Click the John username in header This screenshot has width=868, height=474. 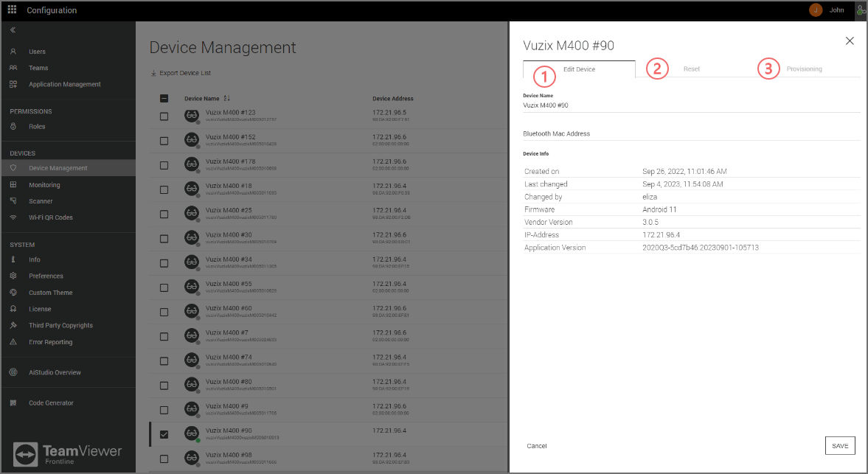[x=836, y=10]
